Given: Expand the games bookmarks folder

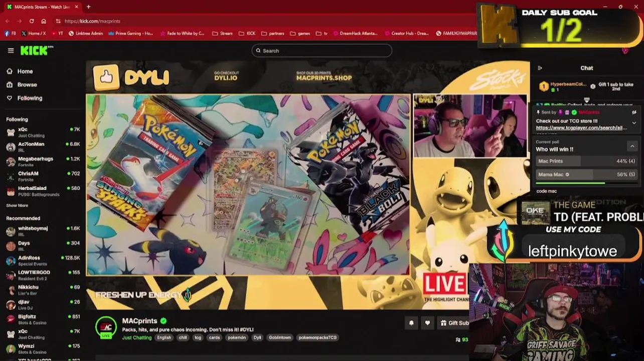Looking at the screenshot, I should (300, 34).
